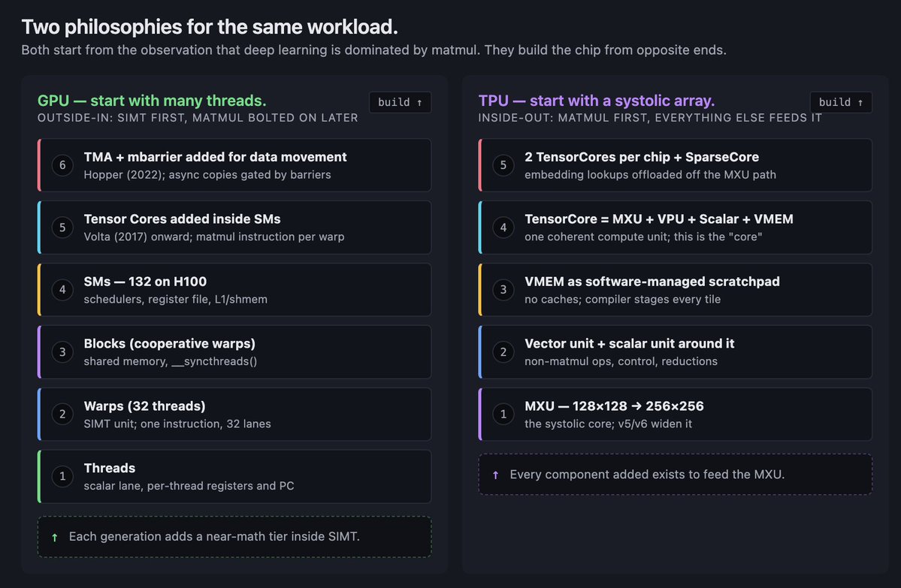Viewport: 901px width, 588px height.
Task: Click the number 3 badge beside Blocks
Action: coord(62,351)
